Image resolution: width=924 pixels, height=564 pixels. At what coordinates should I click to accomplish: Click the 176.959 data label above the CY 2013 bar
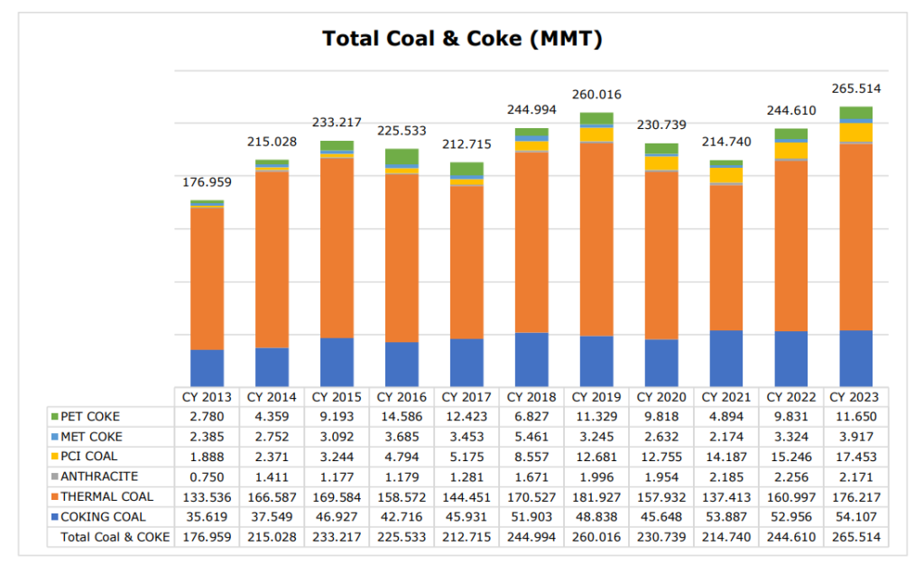click(x=207, y=181)
